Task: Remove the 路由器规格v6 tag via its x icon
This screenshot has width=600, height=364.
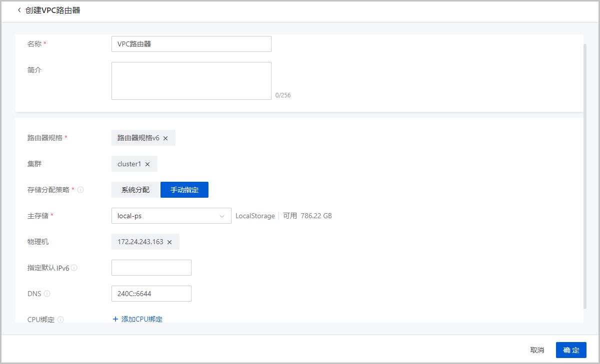Action: tap(165, 138)
